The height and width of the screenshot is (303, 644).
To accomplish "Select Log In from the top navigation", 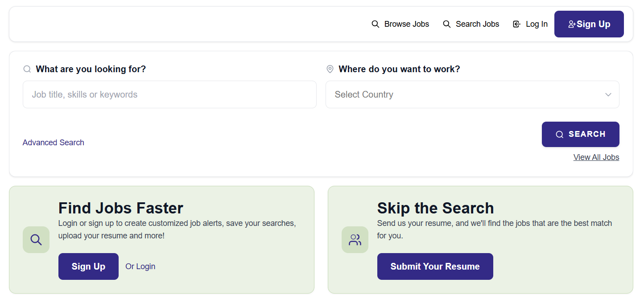I will [537, 24].
